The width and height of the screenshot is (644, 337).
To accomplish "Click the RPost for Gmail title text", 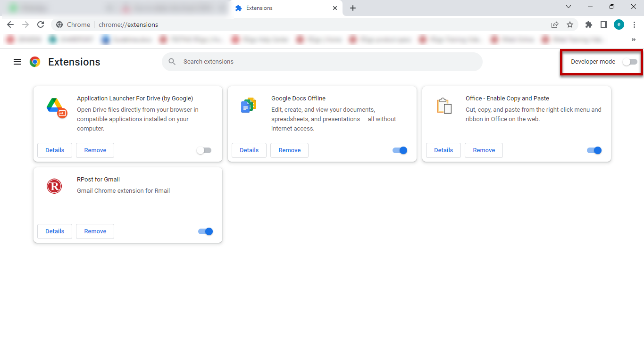I will [98, 180].
